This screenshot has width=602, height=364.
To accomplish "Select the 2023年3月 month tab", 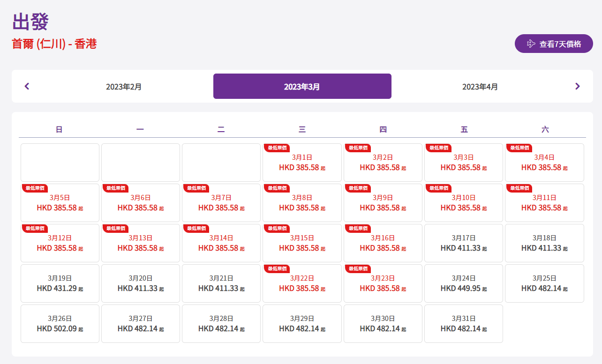I will pos(302,87).
